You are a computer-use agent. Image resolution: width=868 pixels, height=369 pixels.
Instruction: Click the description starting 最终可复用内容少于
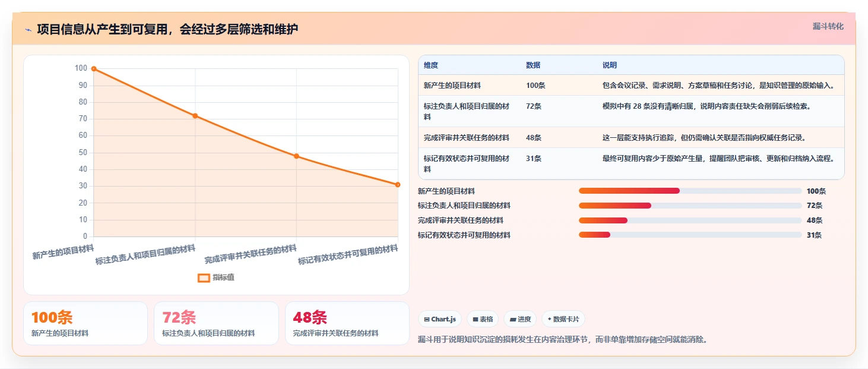tap(719, 159)
